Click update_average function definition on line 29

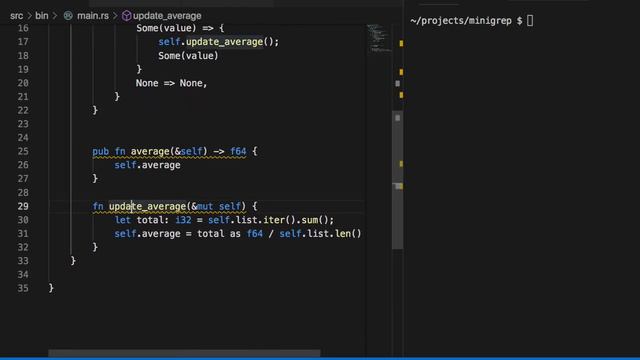click(x=147, y=206)
